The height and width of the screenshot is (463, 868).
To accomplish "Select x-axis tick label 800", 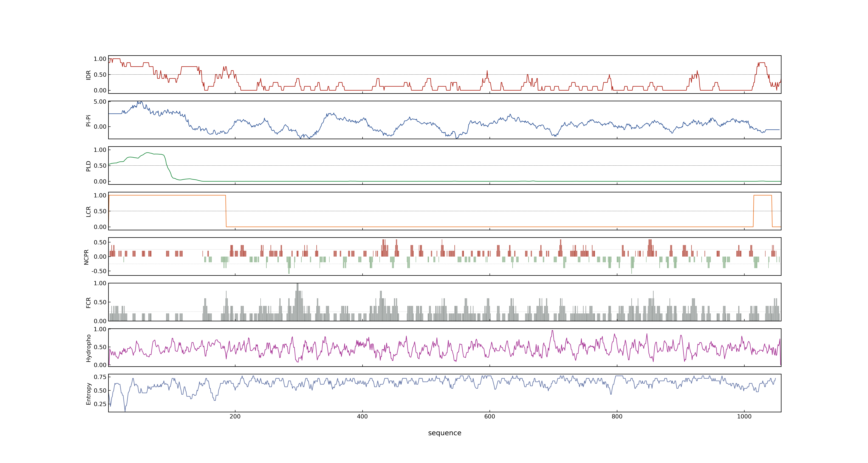I will [x=617, y=416].
